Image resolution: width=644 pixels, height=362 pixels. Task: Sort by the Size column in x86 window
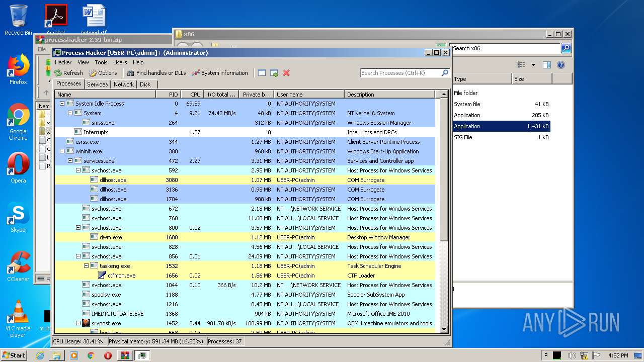(x=532, y=79)
